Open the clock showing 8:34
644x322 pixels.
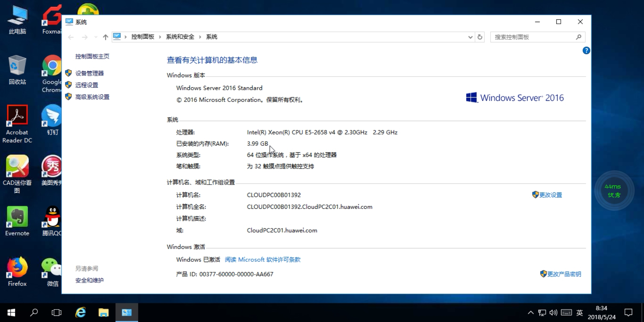(601, 312)
